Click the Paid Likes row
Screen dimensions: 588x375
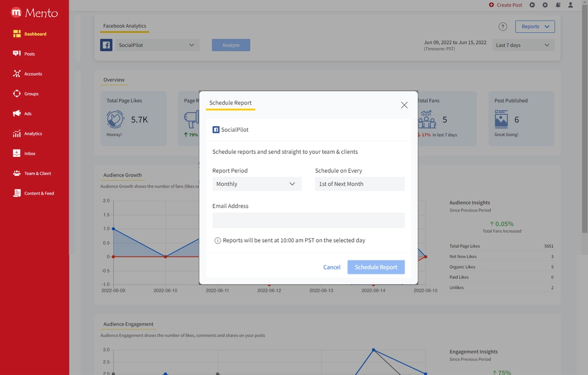[501, 277]
